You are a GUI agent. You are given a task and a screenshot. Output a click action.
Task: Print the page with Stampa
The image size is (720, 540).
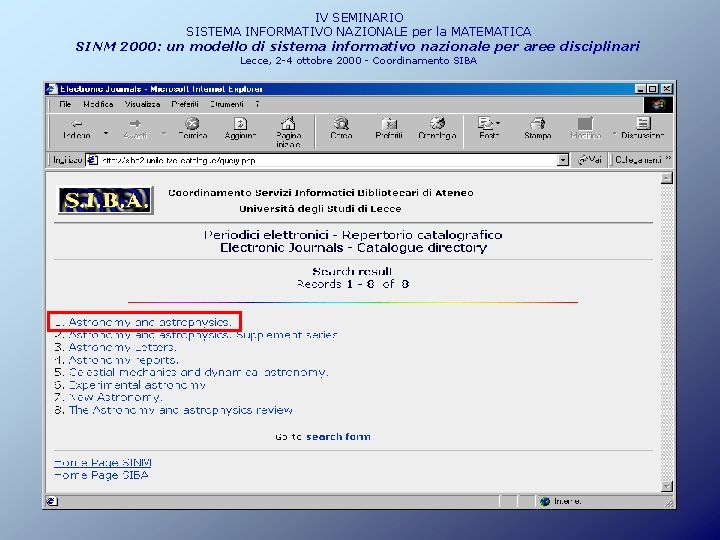click(538, 129)
